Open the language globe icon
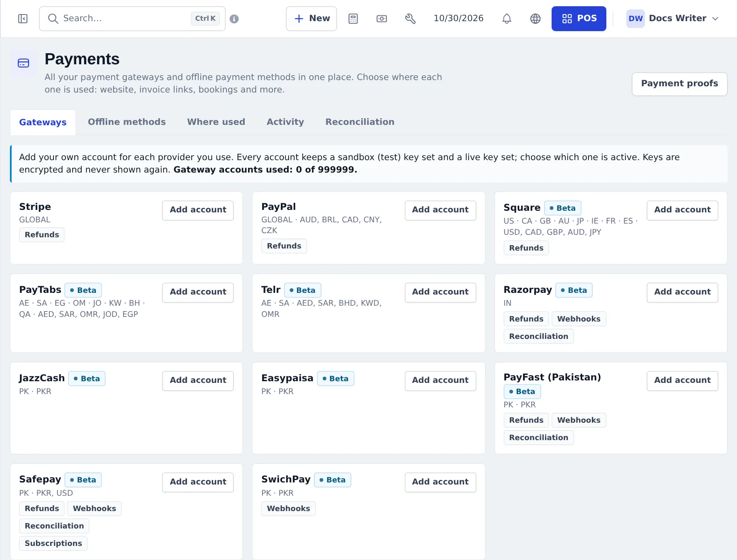 pos(535,19)
